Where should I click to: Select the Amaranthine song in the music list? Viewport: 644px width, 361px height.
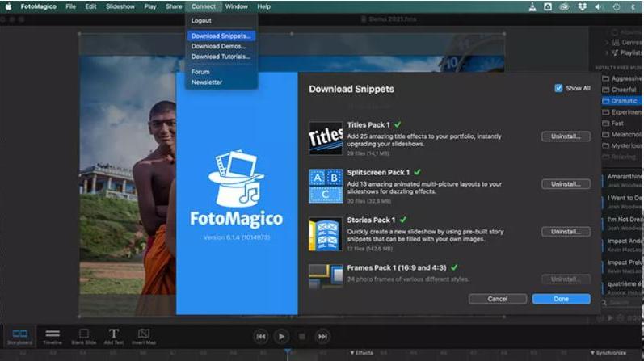point(624,180)
